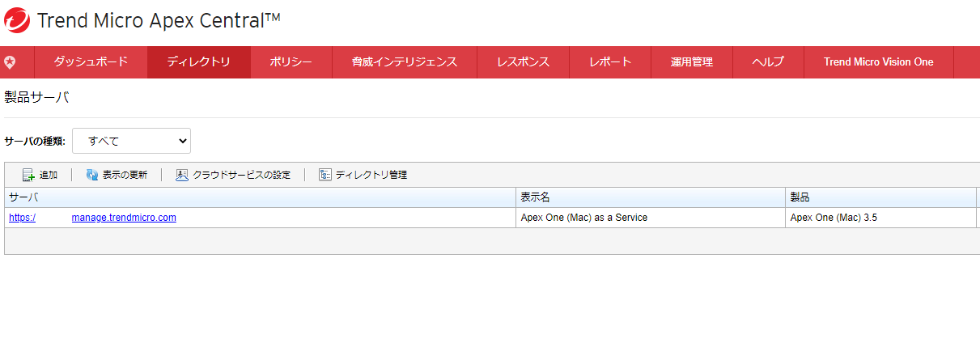Open the 脅威インテリジェンス menu
980x356 pixels.
click(x=404, y=62)
